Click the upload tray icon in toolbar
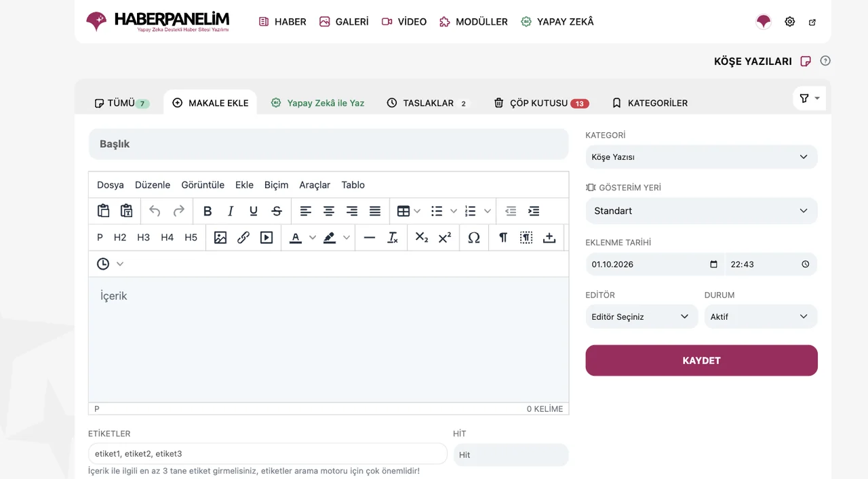The height and width of the screenshot is (479, 868). [549, 237]
